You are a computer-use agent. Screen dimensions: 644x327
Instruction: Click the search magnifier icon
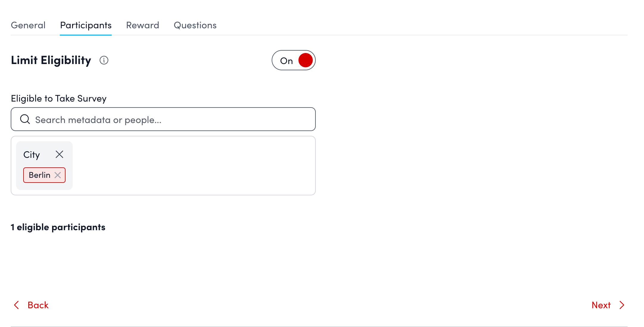click(25, 119)
